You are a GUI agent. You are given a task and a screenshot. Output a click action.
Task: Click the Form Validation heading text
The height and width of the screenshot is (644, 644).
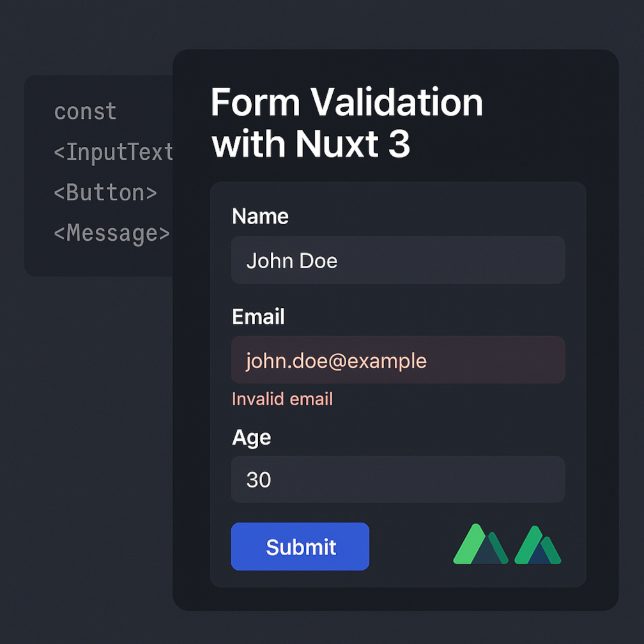[x=347, y=102]
